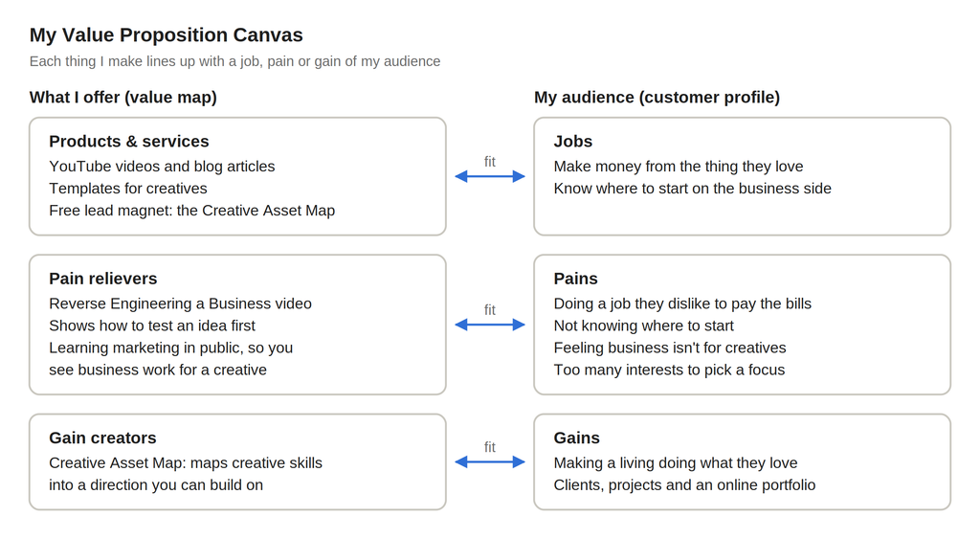
Task: Select the 'Products & services' card heading
Action: (x=129, y=142)
